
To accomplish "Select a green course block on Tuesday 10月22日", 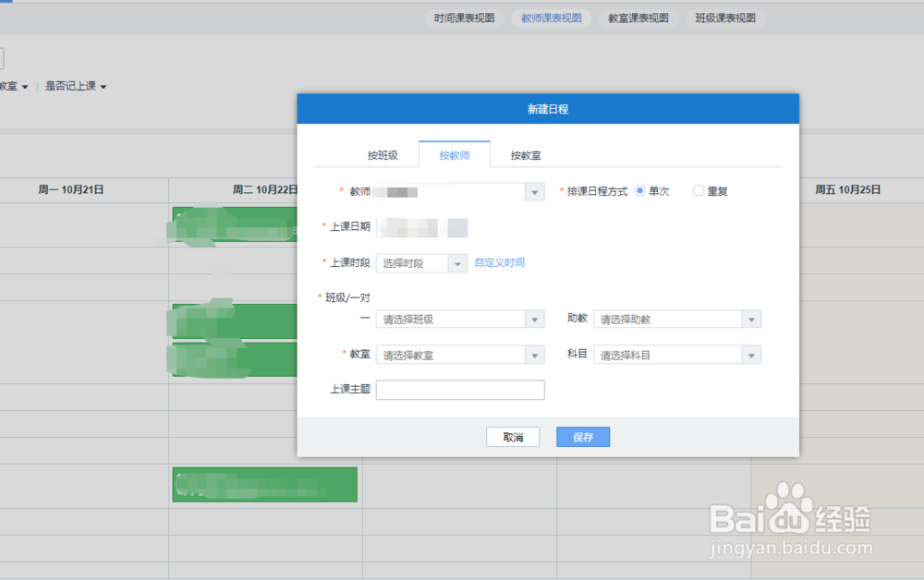I will click(x=263, y=484).
